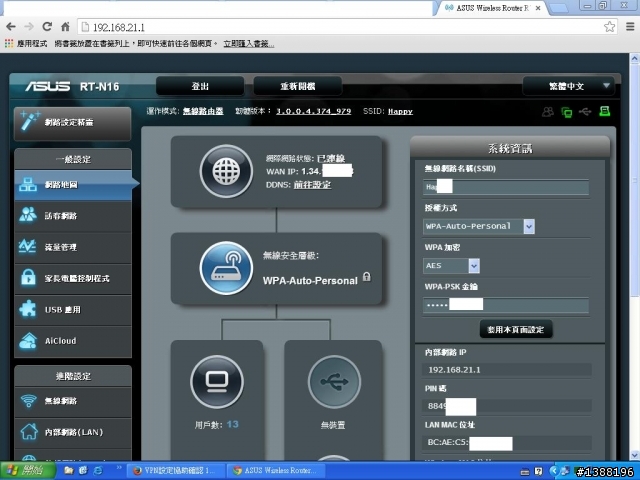Open the Network Map menu item

tap(73, 185)
